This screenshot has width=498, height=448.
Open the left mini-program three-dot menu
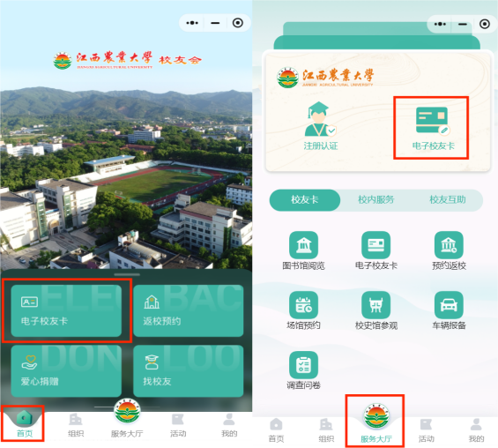click(192, 23)
